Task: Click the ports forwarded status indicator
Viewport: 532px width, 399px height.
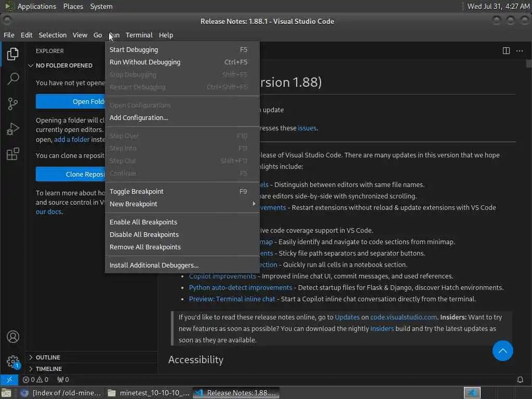Action: click(x=63, y=380)
